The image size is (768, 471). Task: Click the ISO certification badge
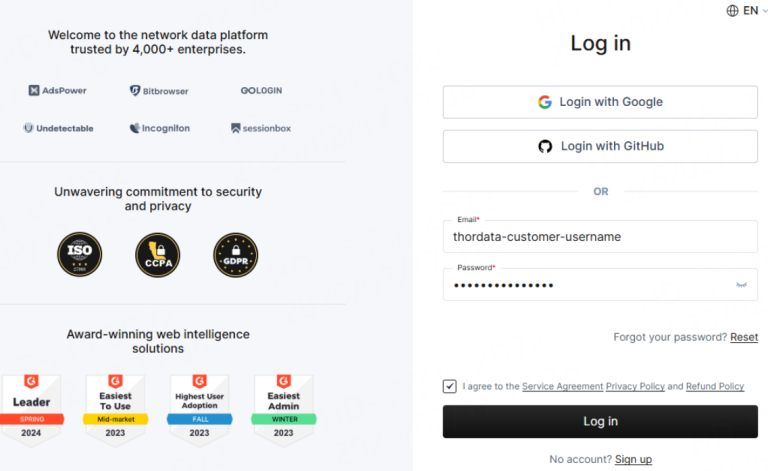[x=80, y=254]
